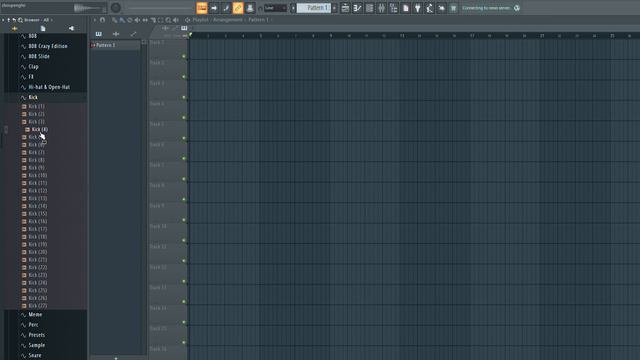This screenshot has height=360, width=640.
Task: Toggle the highlighted link (note grouping) icon
Action: (238, 8)
